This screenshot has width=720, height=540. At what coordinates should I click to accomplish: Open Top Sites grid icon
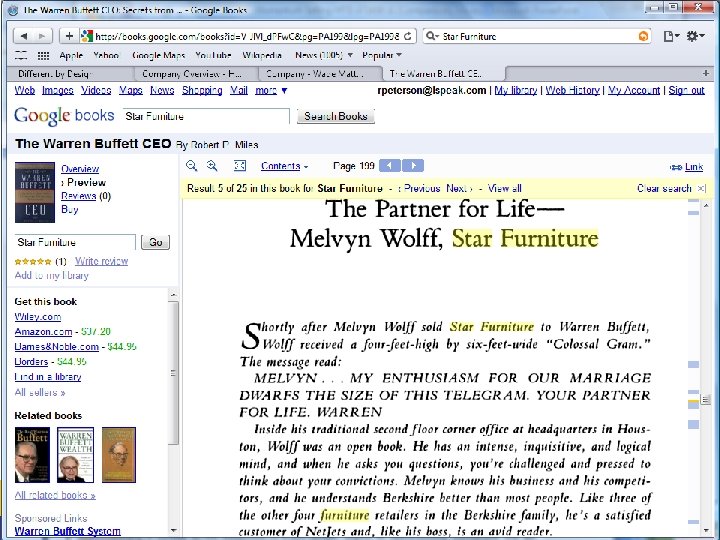43,56
